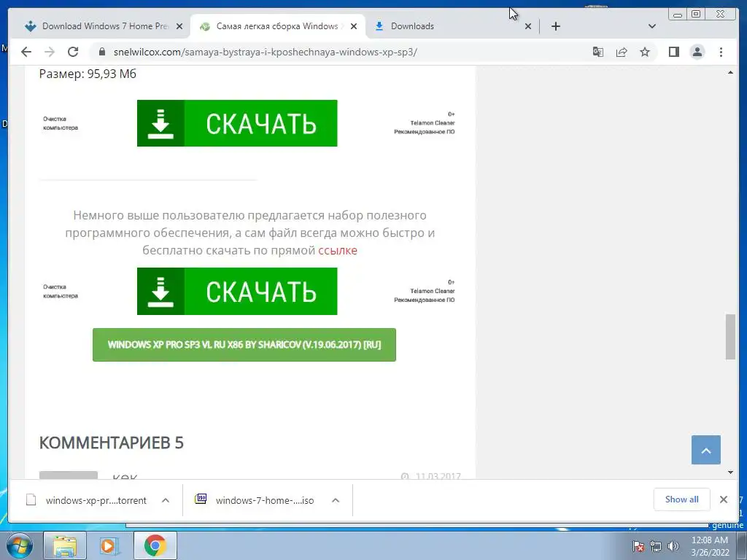Screen dimensions: 747x560
Task: Open the volume speaker icon
Action: click(x=673, y=546)
